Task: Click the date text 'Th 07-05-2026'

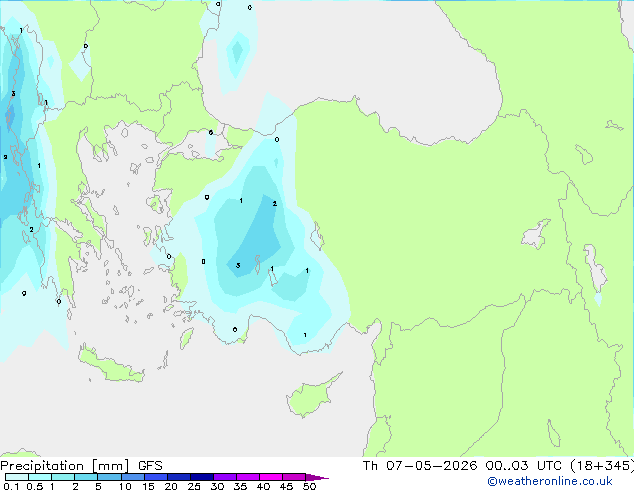Action: pos(420,466)
